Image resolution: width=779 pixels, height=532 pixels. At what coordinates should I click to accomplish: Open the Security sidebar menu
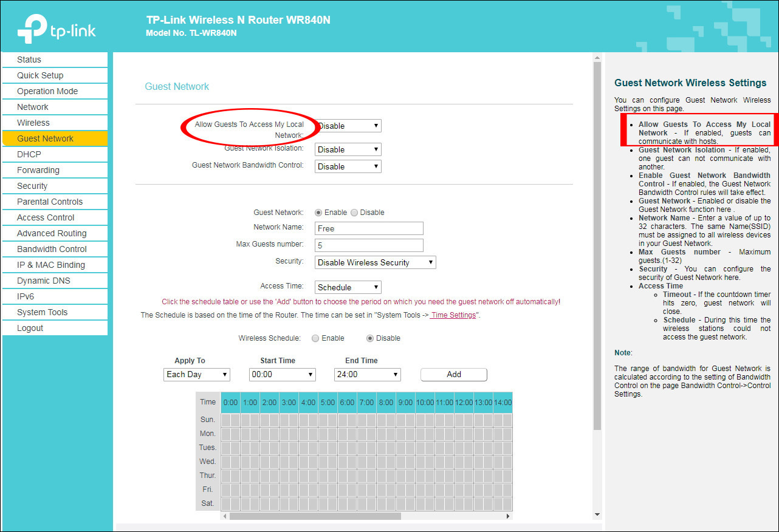[55, 186]
